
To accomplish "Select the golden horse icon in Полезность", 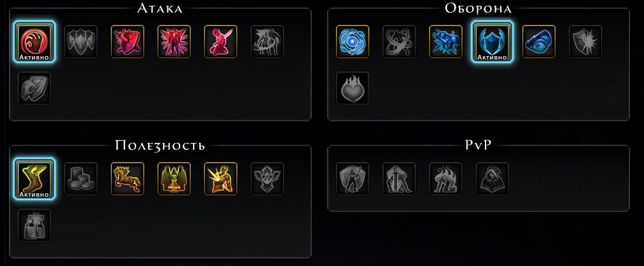I will (x=128, y=179).
